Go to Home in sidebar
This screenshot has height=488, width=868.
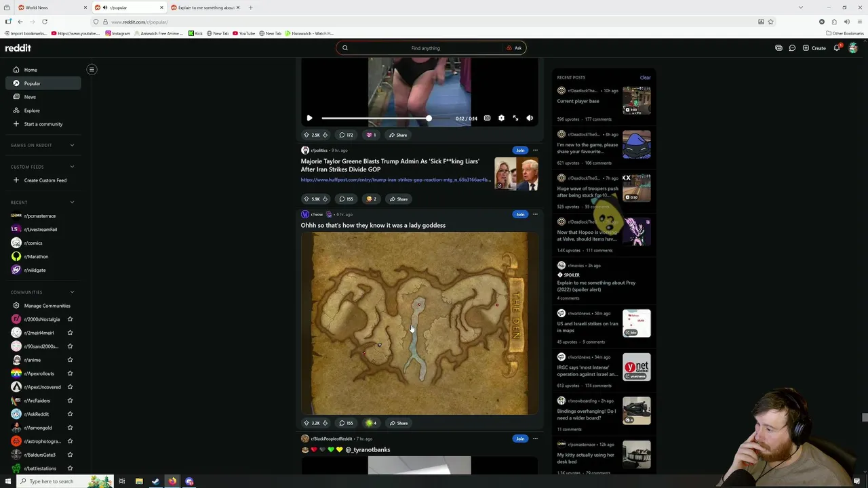click(43, 70)
